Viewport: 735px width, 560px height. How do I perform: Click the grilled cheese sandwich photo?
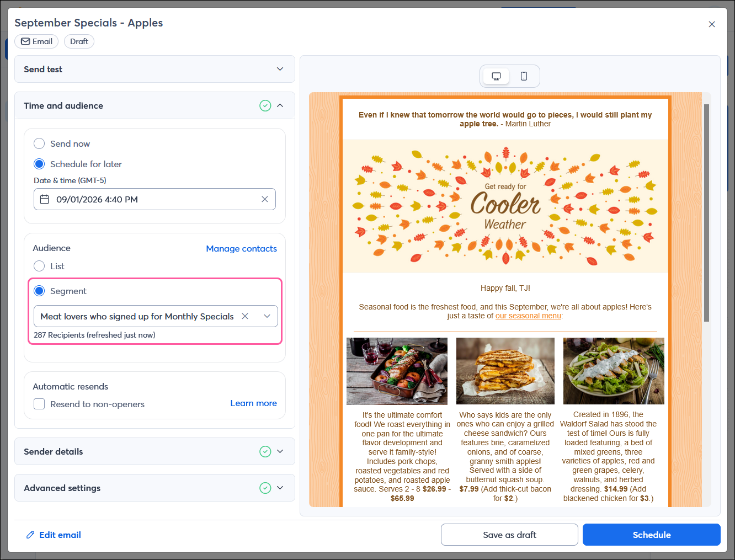point(505,371)
